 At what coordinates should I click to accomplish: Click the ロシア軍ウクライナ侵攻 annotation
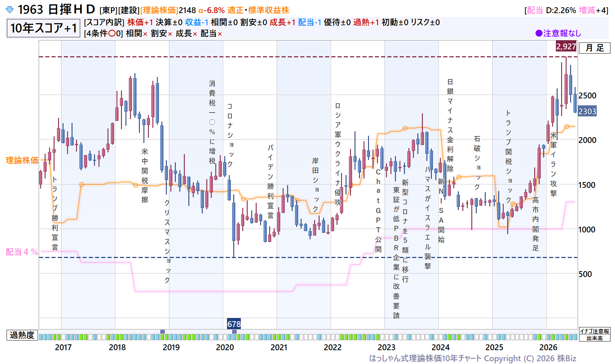(x=338, y=154)
